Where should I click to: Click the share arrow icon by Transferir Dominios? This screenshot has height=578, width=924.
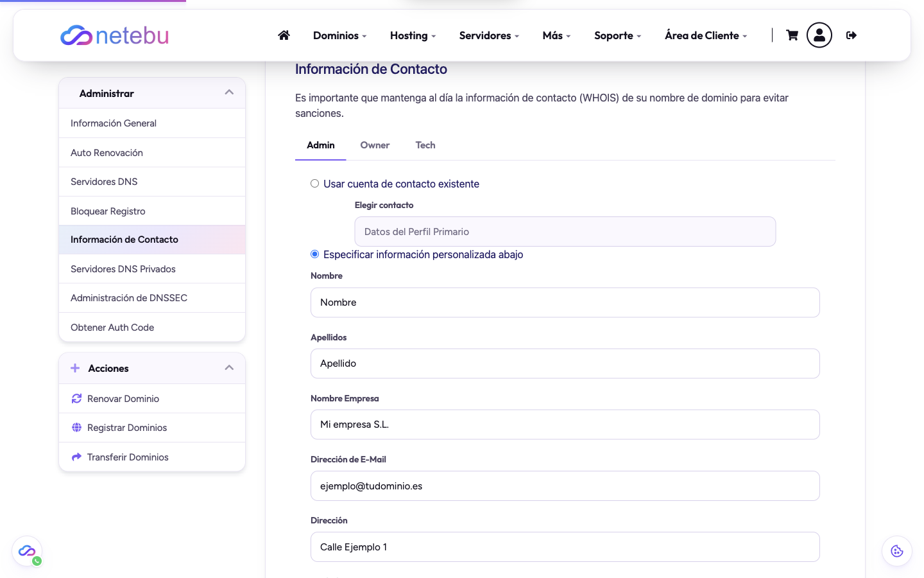click(x=76, y=457)
